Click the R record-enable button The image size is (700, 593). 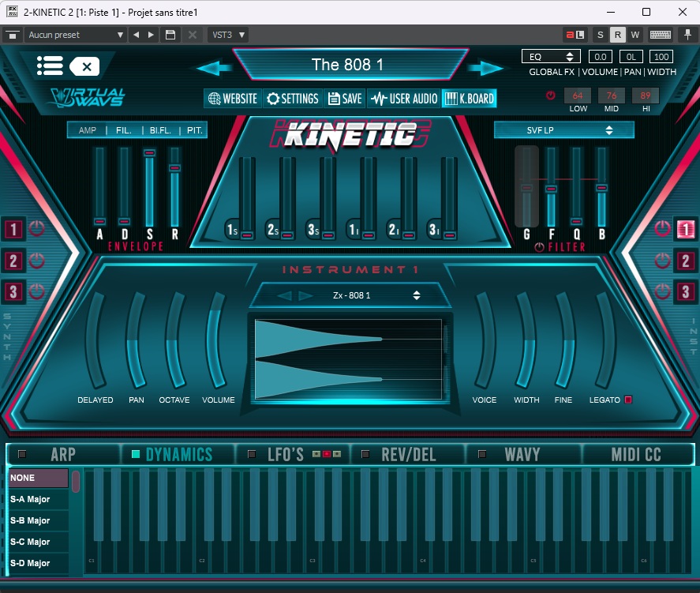click(620, 35)
